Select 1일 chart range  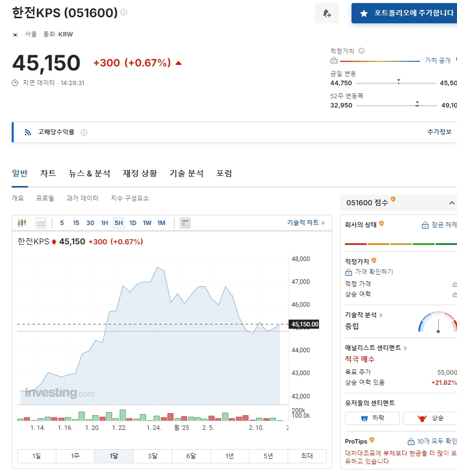click(37, 456)
